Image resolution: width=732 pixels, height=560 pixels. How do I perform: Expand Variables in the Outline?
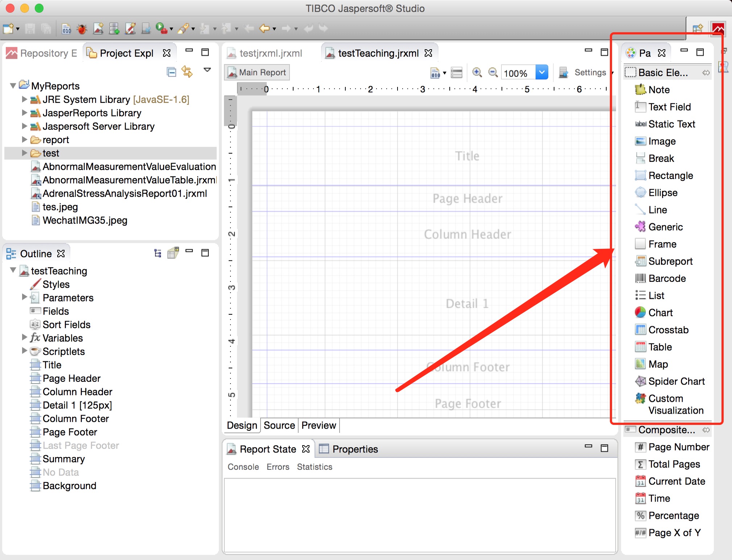24,338
